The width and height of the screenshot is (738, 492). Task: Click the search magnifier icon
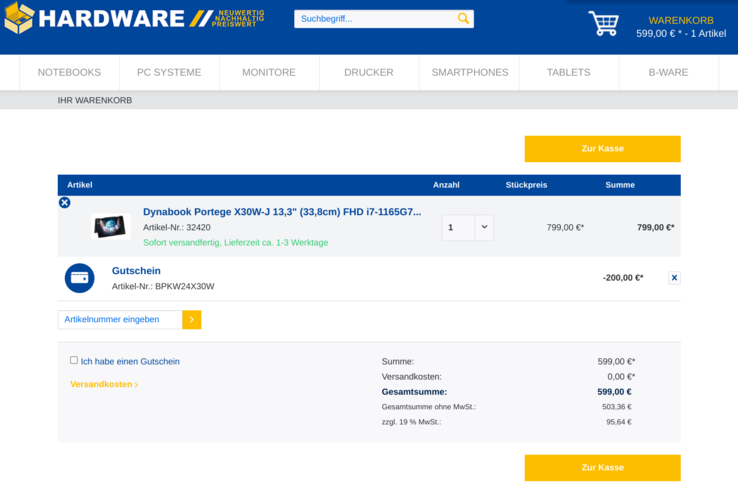point(463,18)
